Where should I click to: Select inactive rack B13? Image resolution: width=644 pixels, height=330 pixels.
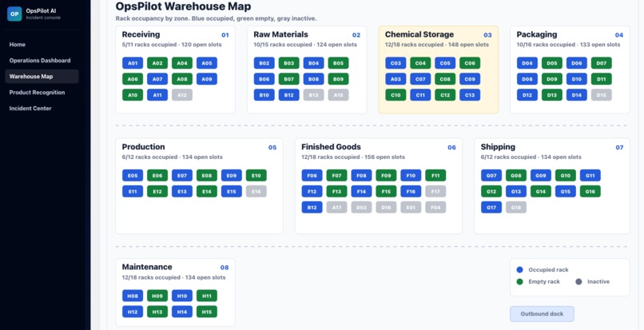pyautogui.click(x=313, y=95)
